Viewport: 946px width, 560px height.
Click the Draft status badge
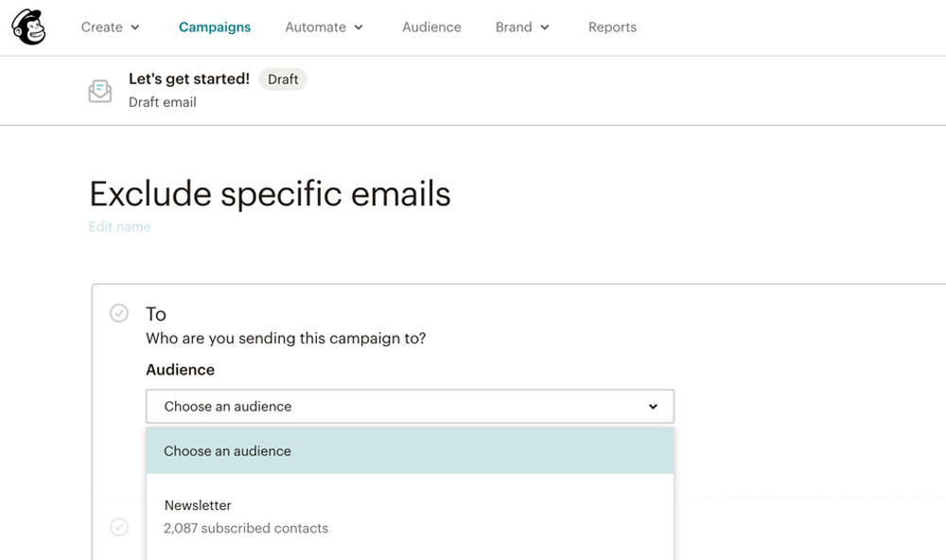(283, 79)
